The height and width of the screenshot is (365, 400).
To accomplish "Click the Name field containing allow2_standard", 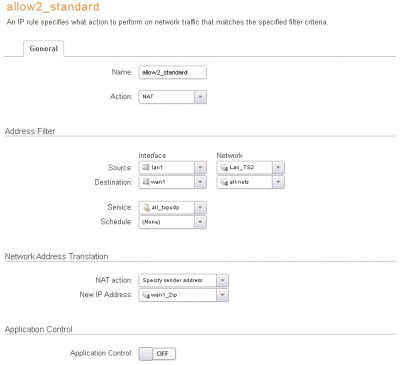I will click(173, 72).
